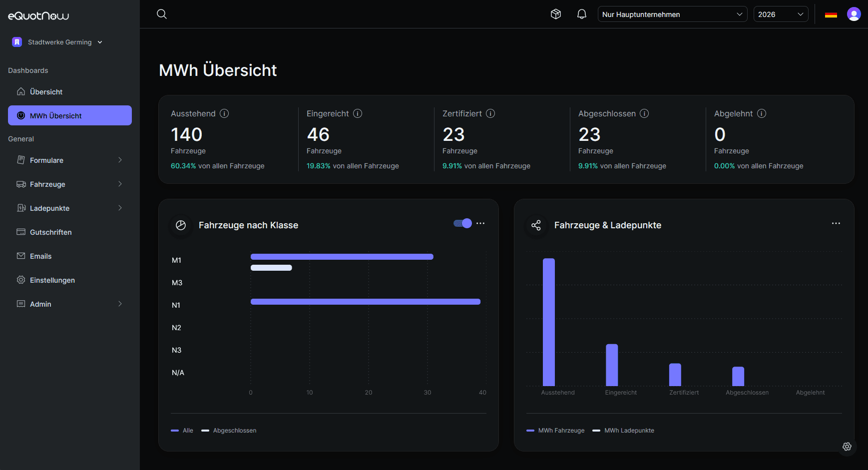Open the settings gear at bottom right
868x470 pixels.
click(847, 447)
